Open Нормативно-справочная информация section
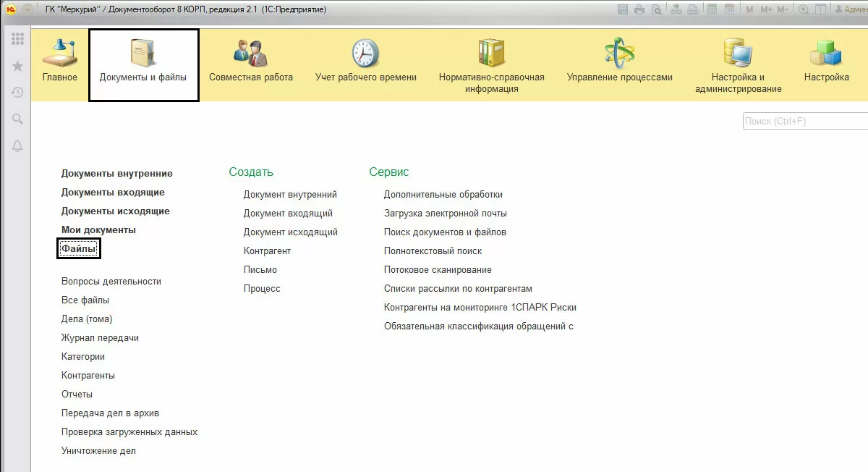868x472 pixels. point(492,65)
